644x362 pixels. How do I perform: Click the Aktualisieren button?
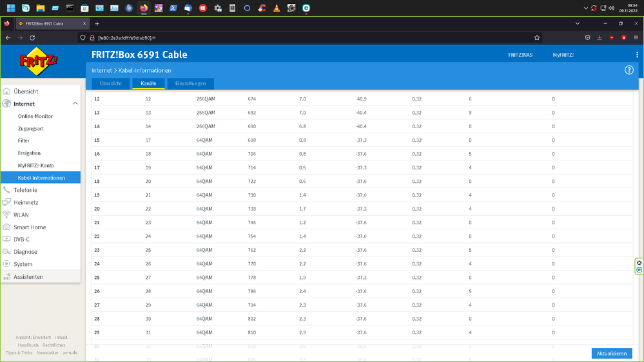pyautogui.click(x=612, y=354)
